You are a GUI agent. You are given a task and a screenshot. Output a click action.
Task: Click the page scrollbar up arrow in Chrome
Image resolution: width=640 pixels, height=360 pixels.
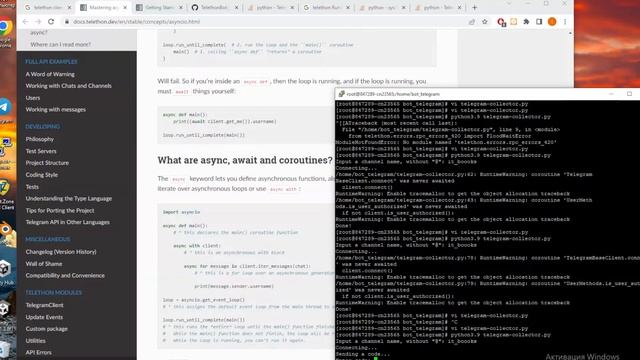pyautogui.click(x=570, y=33)
